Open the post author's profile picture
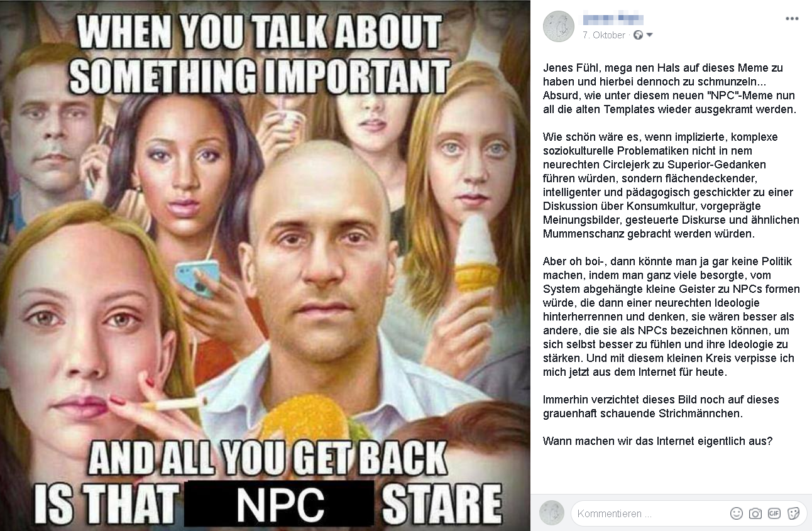812x531 pixels. click(x=559, y=26)
